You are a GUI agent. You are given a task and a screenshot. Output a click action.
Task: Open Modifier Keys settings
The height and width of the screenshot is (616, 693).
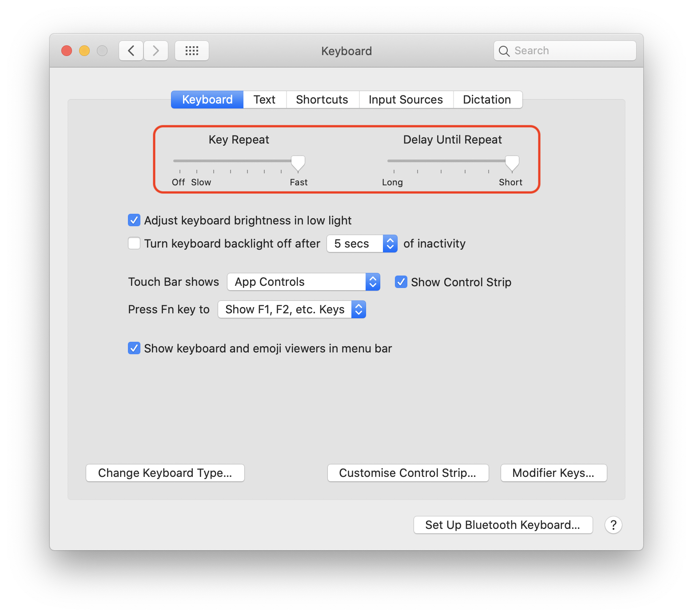click(554, 473)
